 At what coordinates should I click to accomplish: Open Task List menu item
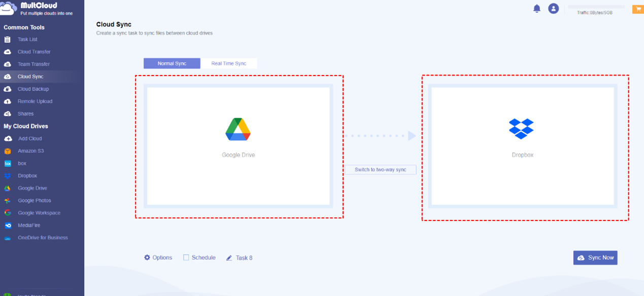click(x=27, y=40)
